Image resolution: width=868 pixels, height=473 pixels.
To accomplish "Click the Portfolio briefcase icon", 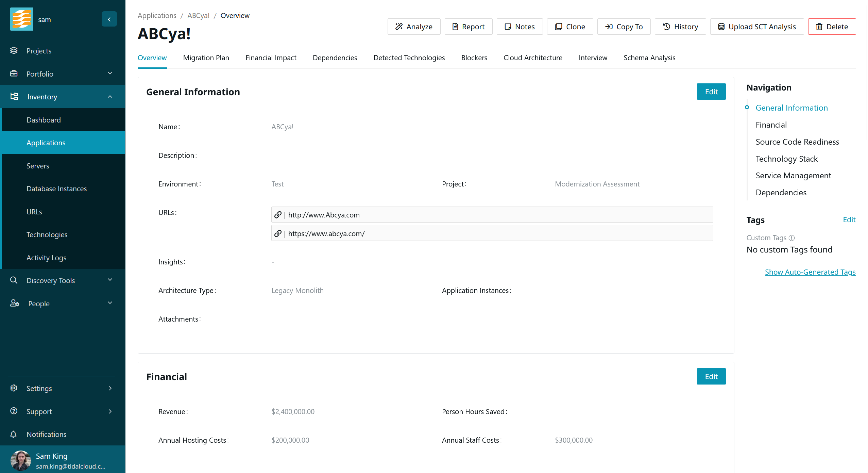I will [14, 74].
